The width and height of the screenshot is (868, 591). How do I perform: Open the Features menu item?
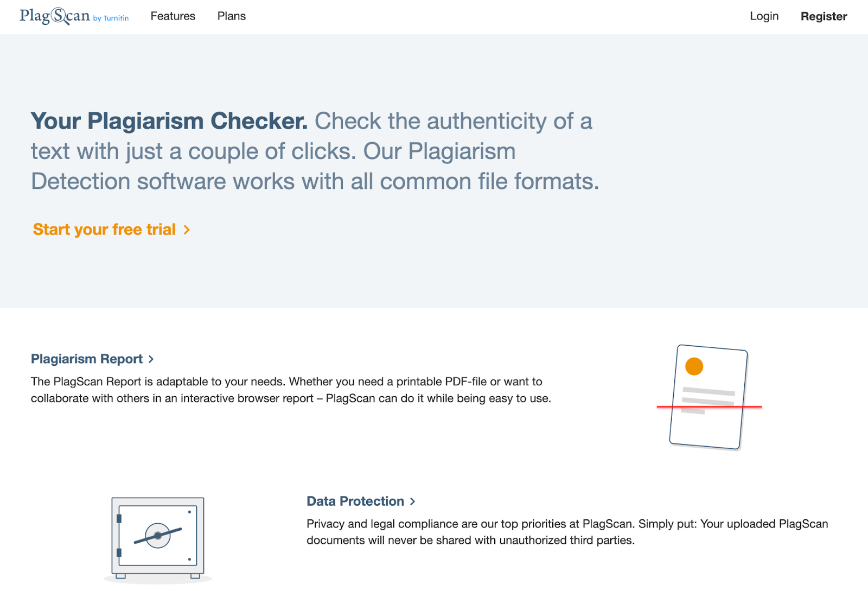pos(173,16)
